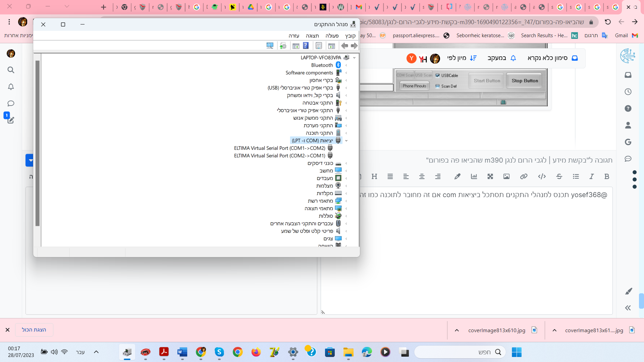This screenshot has height=362, width=644.
Task: Click in the Windows taskbar search box
Action: pos(460,352)
